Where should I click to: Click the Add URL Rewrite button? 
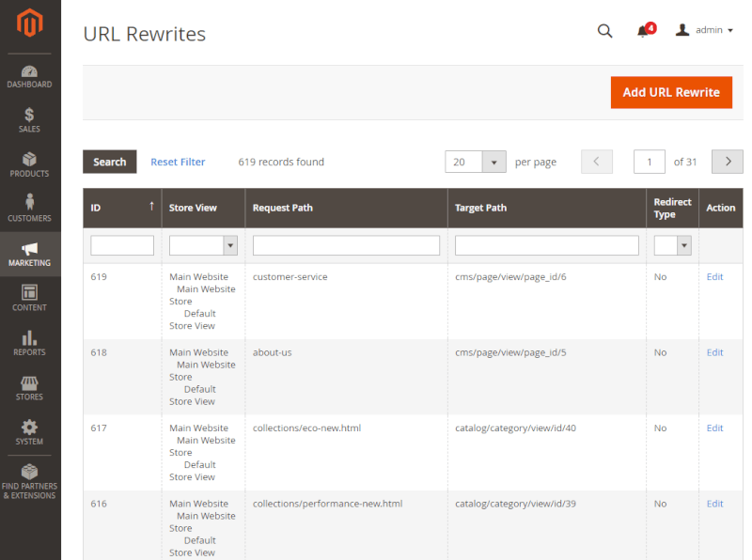click(x=671, y=92)
